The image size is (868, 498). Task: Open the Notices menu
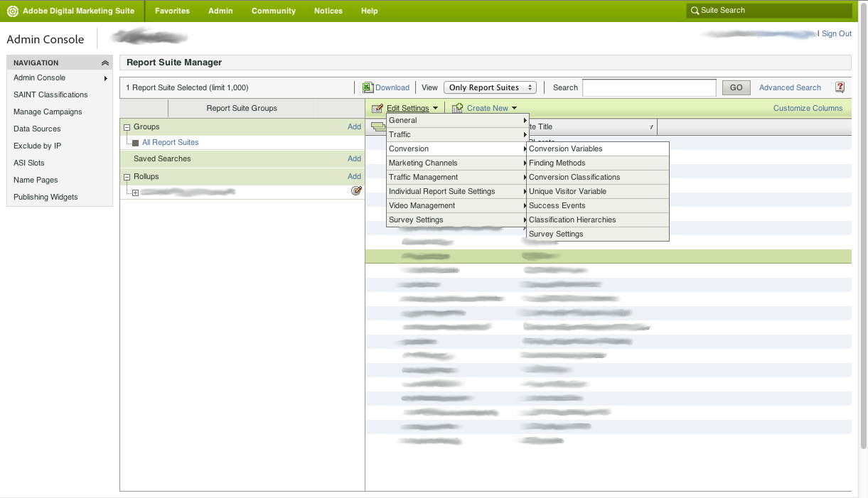click(x=328, y=11)
